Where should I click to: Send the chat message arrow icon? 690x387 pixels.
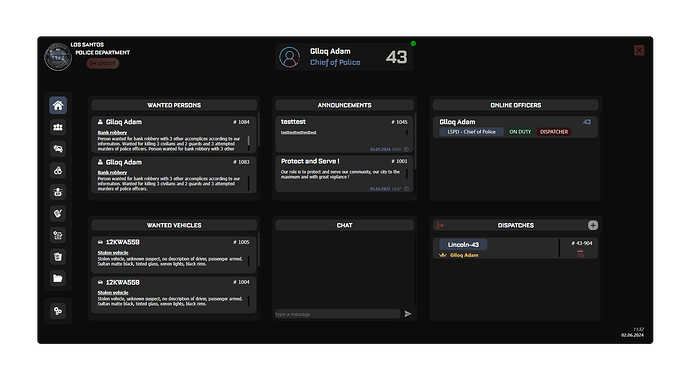click(x=408, y=314)
